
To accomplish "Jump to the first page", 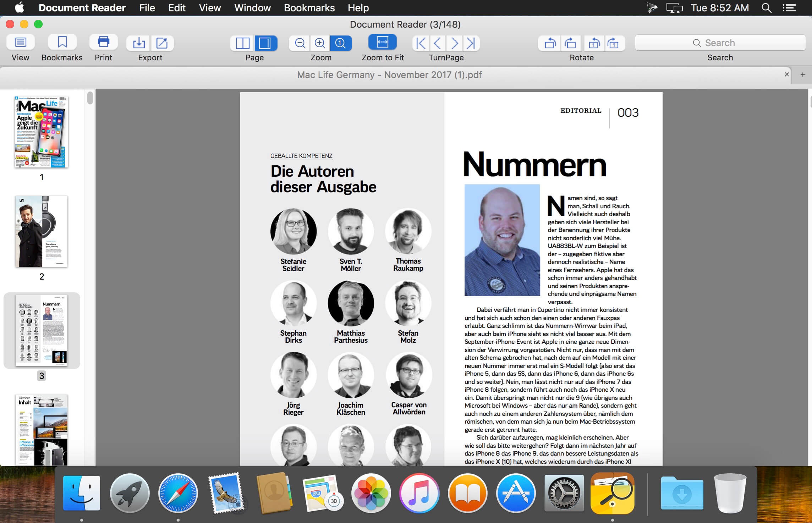I will pyautogui.click(x=421, y=43).
